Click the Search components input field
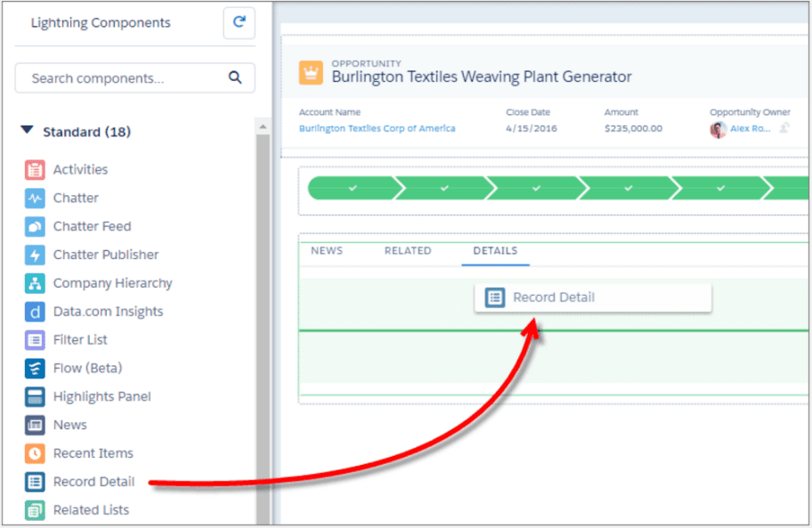812x528 pixels. 125,78
